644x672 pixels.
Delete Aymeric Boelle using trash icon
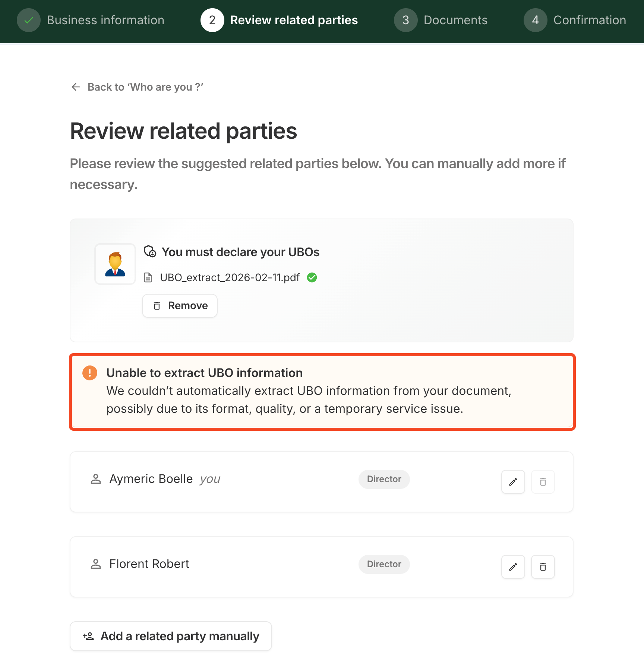(543, 482)
